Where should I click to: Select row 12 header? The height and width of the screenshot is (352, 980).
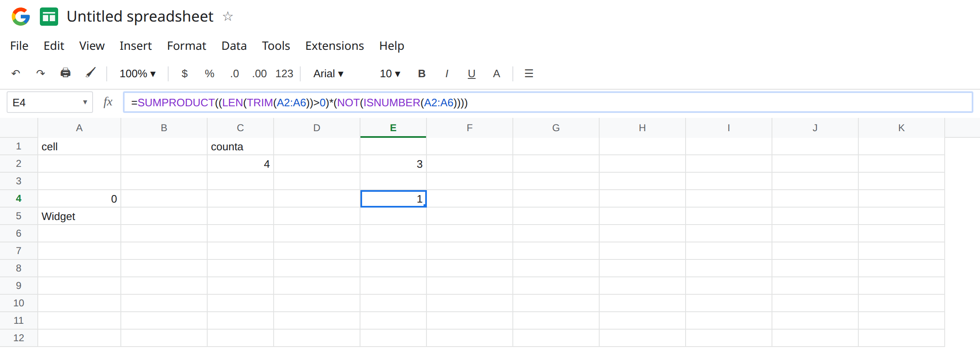pyautogui.click(x=19, y=338)
